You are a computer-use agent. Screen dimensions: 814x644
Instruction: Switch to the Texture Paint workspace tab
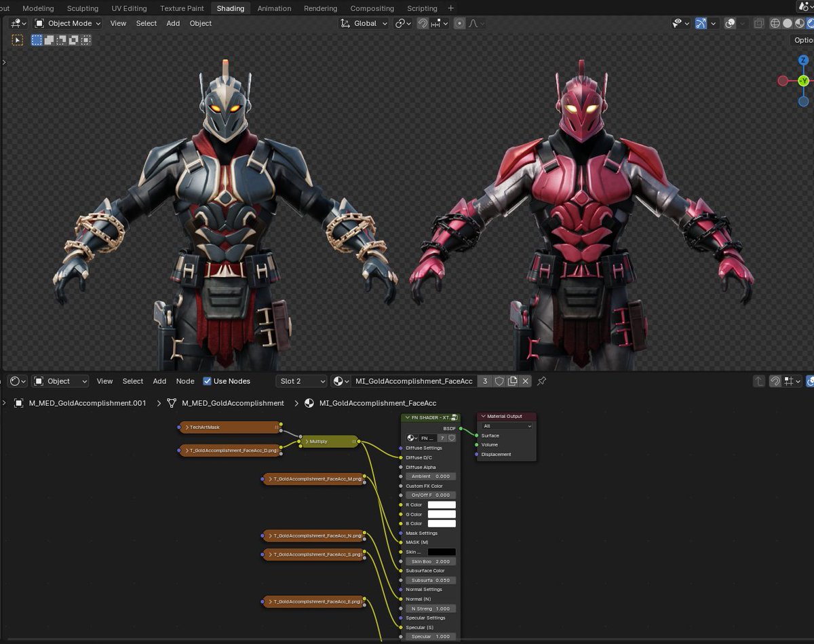[182, 8]
